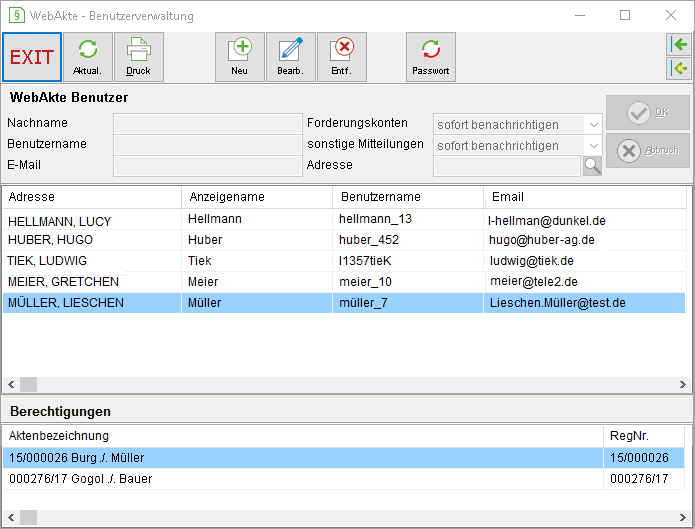This screenshot has width=695, height=529.
Task: Click into the E-Mail input field
Action: 208,166
